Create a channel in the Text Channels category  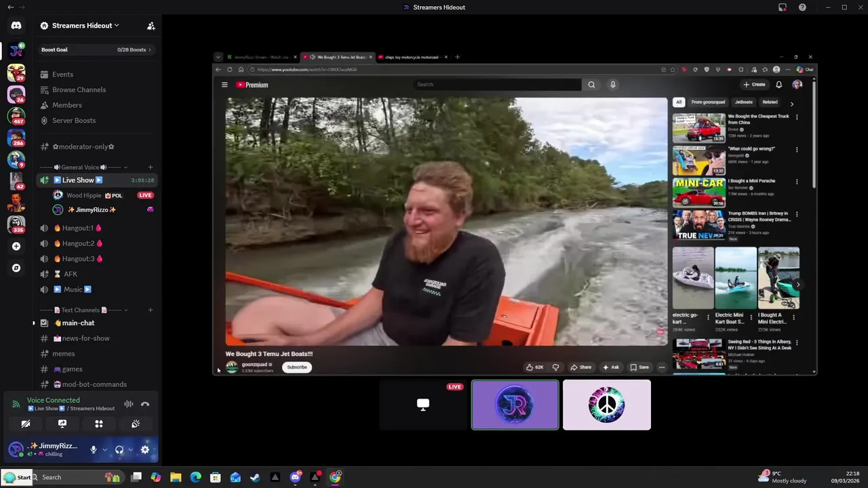tap(151, 310)
